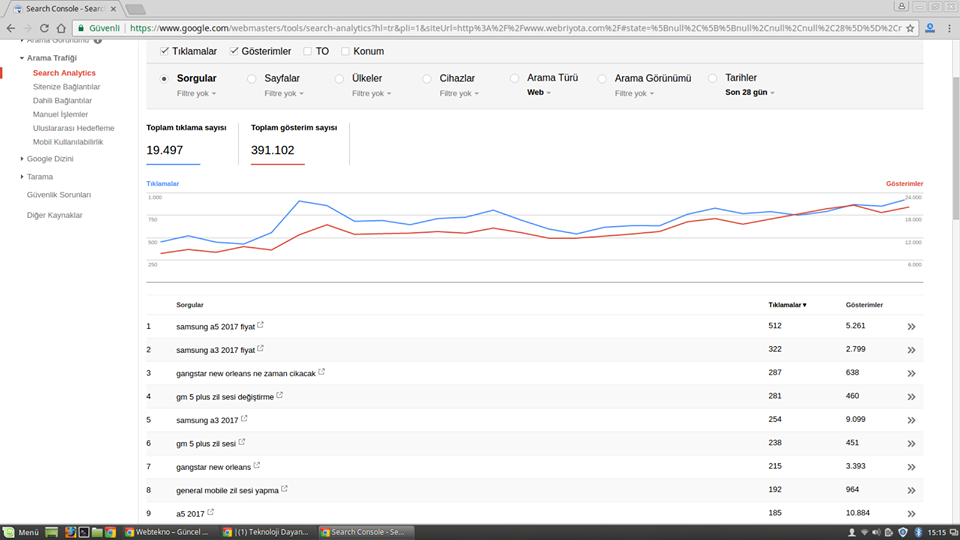Reload the page with the refresh icon
The width and height of the screenshot is (960, 540).
44,28
